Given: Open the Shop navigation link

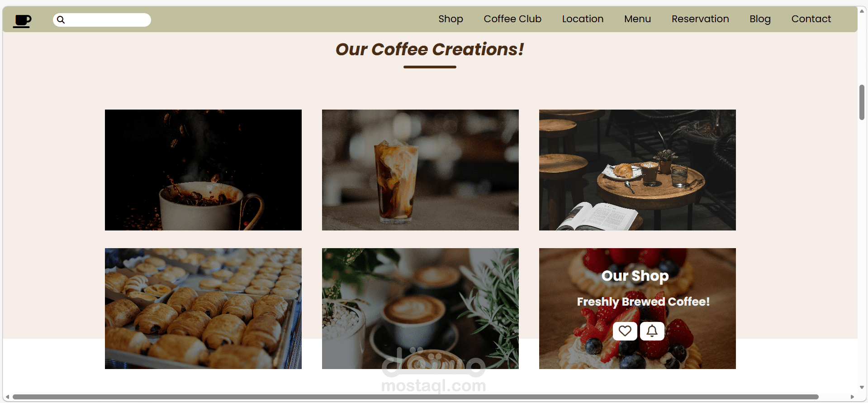Looking at the screenshot, I should click(451, 19).
